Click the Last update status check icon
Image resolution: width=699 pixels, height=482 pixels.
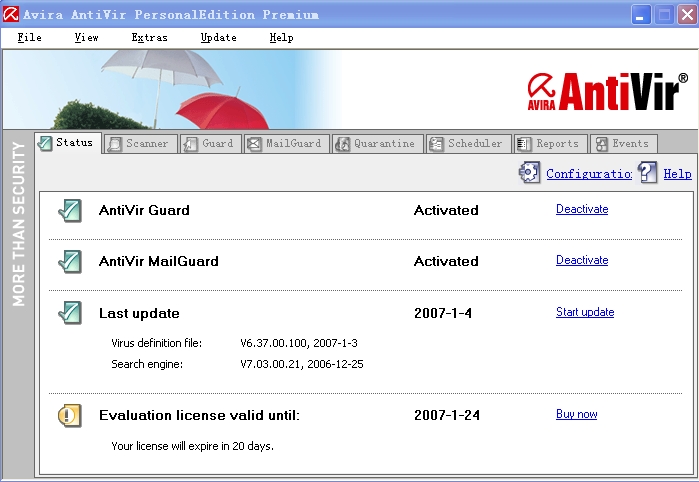[x=70, y=313]
